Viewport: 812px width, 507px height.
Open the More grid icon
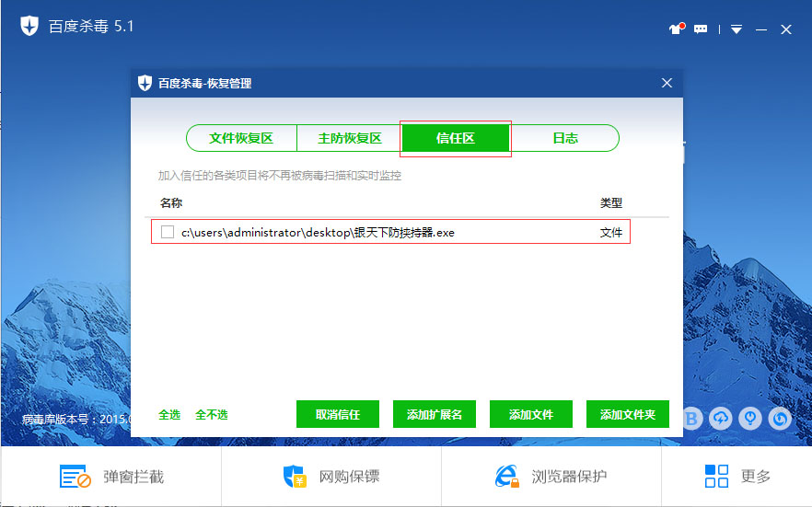[x=716, y=477]
